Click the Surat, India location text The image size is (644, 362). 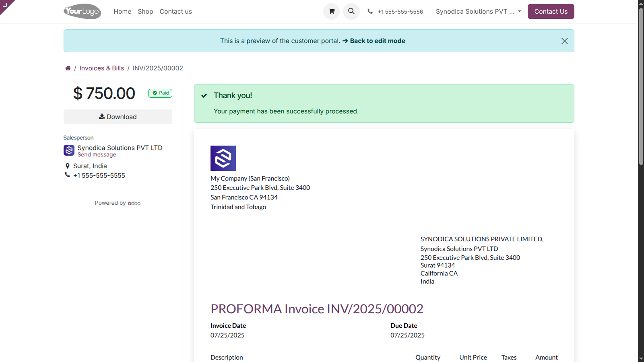[x=90, y=166]
